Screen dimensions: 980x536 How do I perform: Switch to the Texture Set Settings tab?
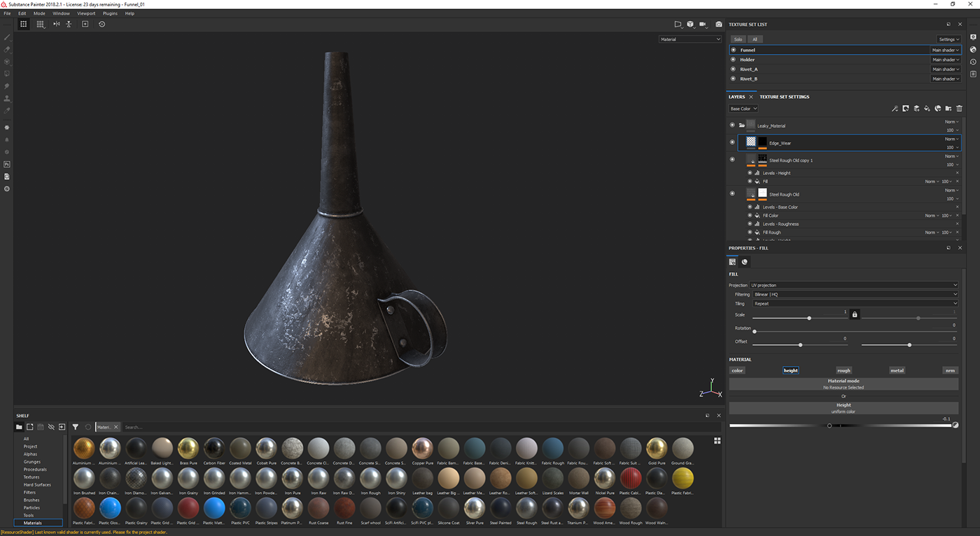coord(784,97)
